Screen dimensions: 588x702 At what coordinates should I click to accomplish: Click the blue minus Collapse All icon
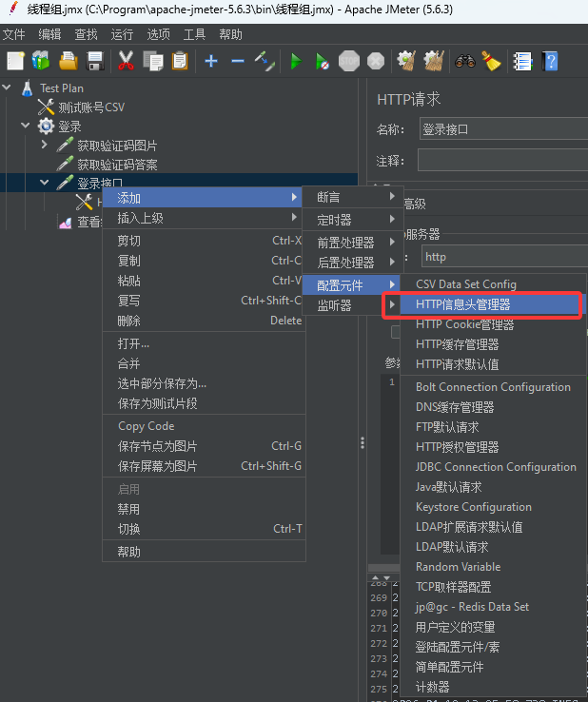[x=238, y=61]
